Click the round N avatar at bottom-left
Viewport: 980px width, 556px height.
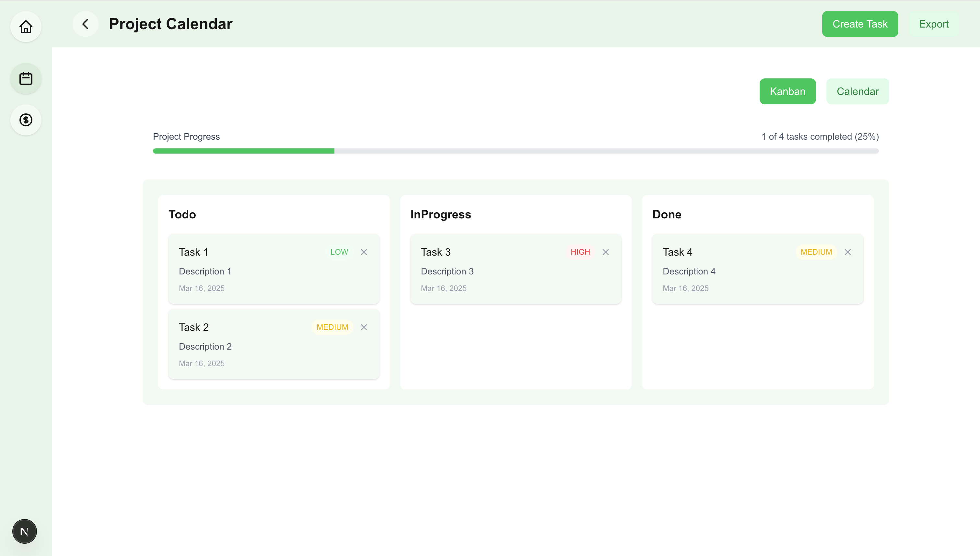(x=24, y=531)
